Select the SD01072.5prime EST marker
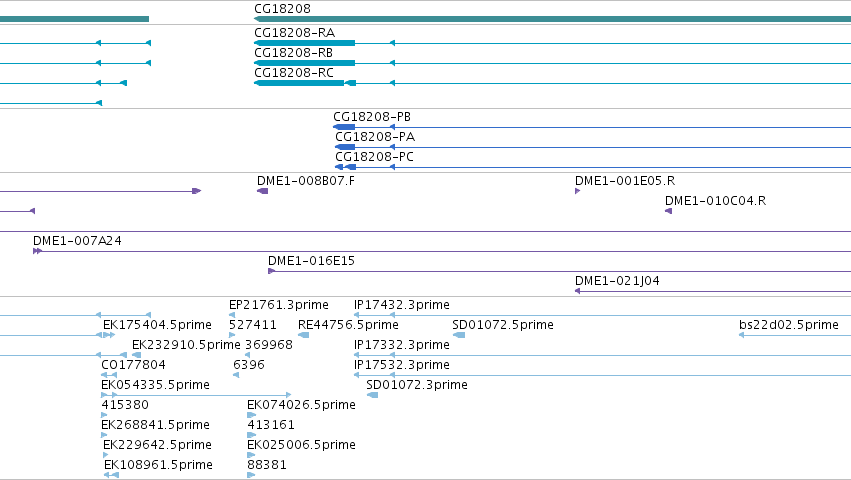The height and width of the screenshot is (480, 851). pyautogui.click(x=459, y=335)
